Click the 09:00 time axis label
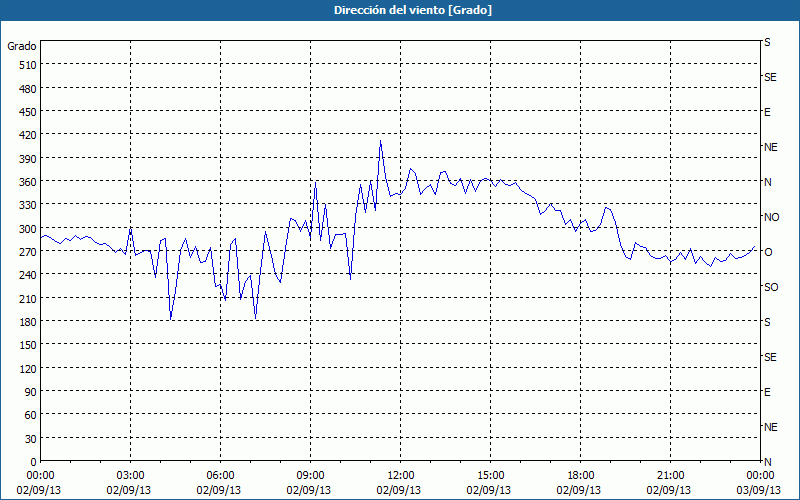The height and width of the screenshot is (500, 800). click(310, 476)
